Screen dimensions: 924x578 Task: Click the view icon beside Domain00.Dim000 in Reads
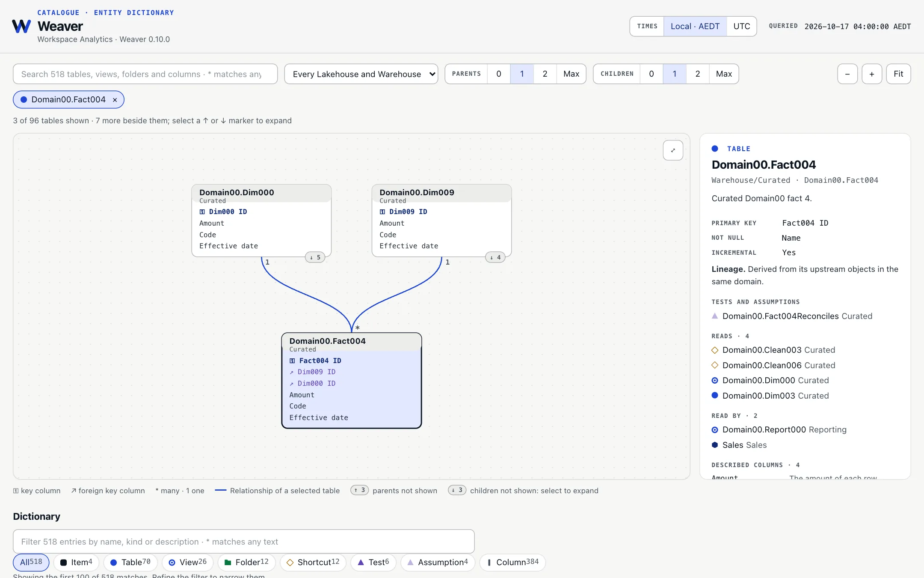[715, 380]
